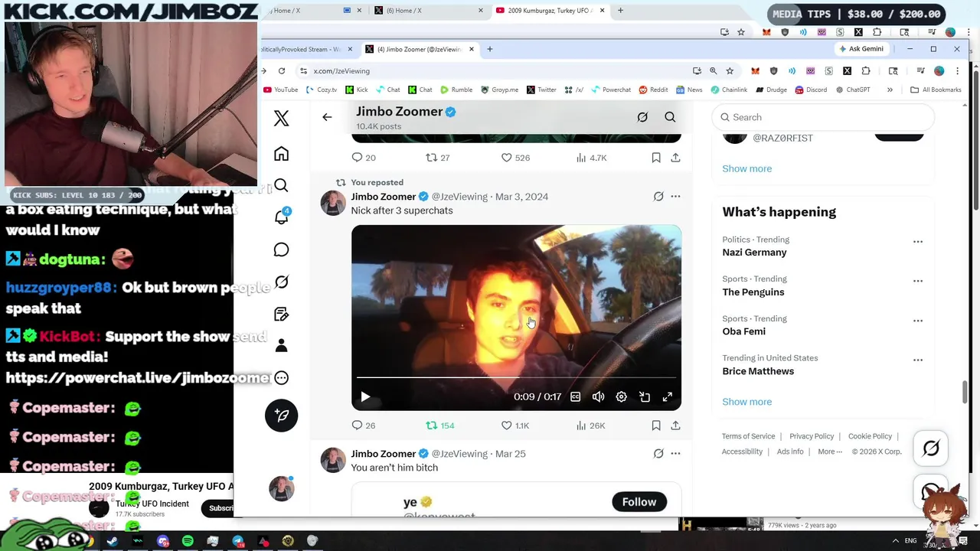980x551 pixels.
Task: Open more options for Mar 25 post
Action: 675,454
